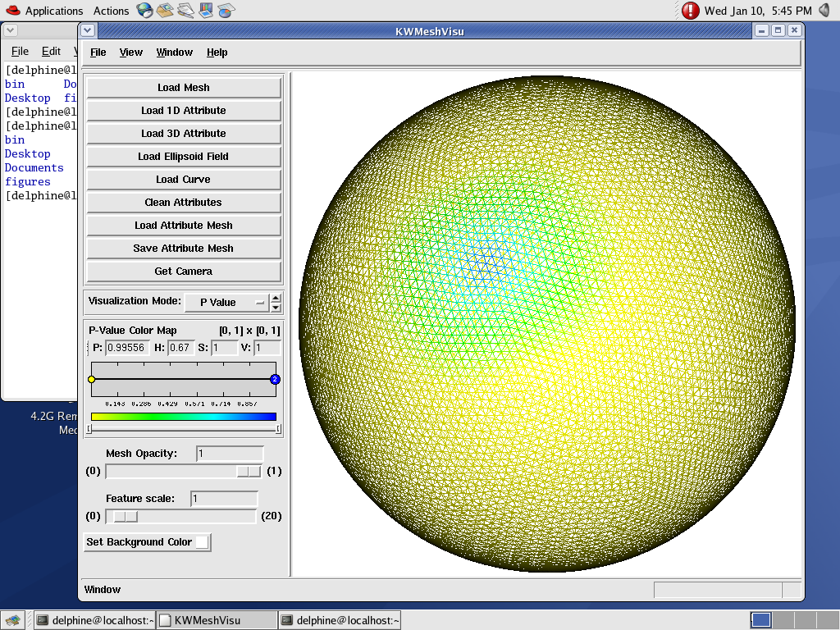Switch to the first workspace in pager
The height and width of the screenshot is (630, 840).
[x=760, y=620]
